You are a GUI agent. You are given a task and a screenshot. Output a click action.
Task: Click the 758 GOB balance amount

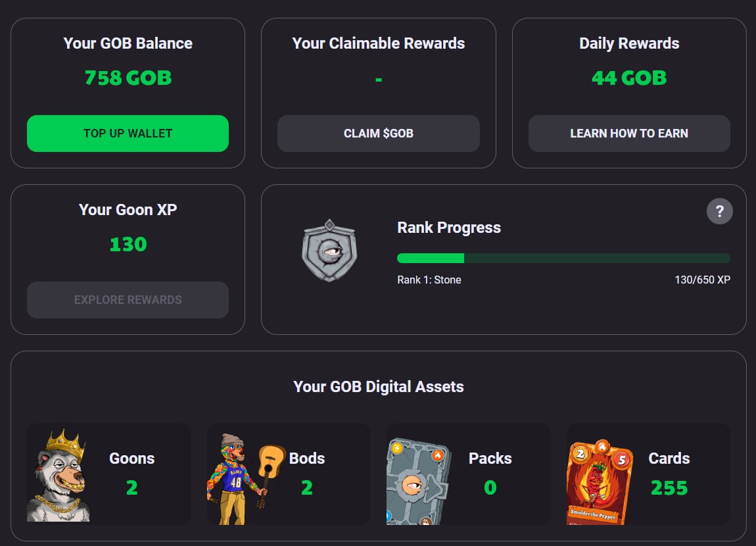[128, 78]
